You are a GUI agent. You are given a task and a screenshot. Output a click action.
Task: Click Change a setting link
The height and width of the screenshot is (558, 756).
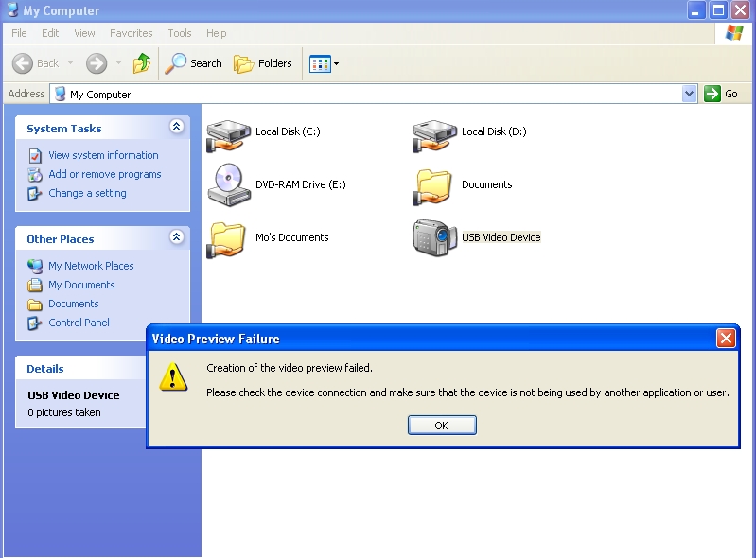(x=87, y=193)
